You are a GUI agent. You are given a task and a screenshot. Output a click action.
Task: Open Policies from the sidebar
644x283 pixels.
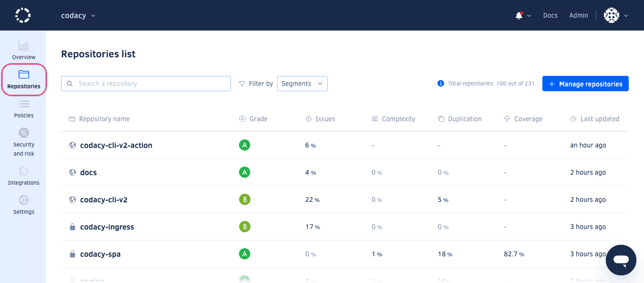(x=23, y=107)
